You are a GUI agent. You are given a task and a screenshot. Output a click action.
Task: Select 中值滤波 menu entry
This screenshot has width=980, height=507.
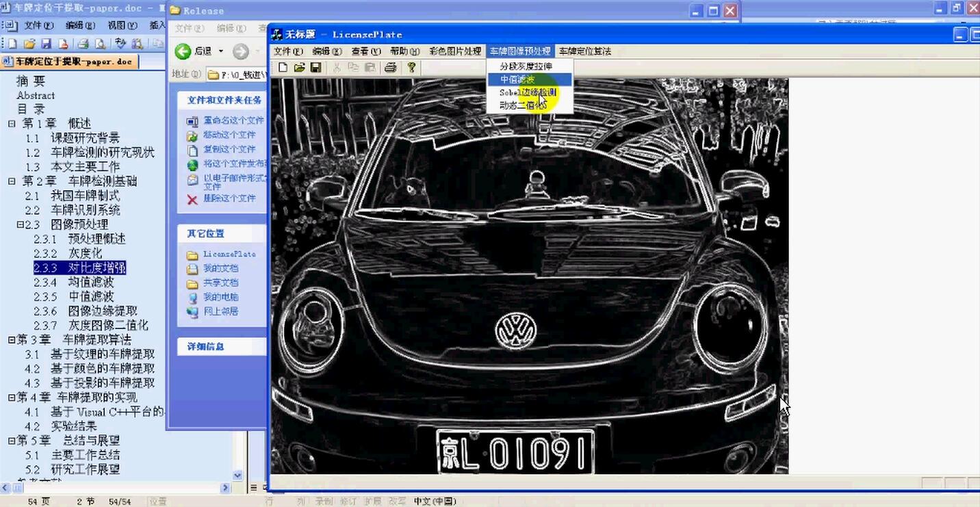pyautogui.click(x=530, y=79)
